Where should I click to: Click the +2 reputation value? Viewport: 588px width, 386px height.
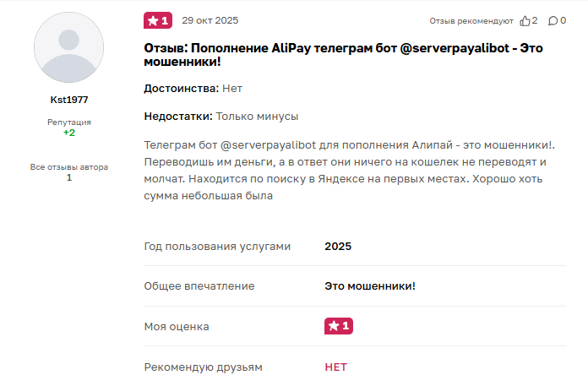click(69, 133)
